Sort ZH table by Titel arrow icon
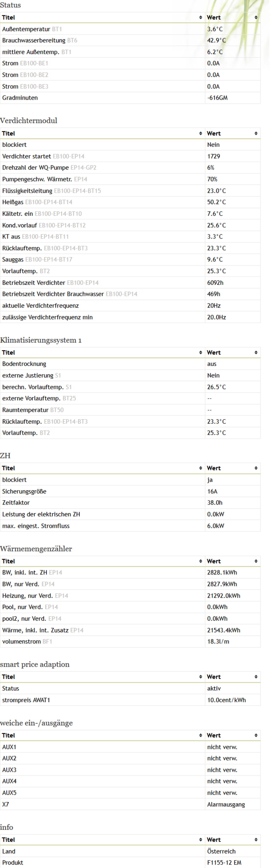This screenshot has width=270, height=868. coord(201,468)
